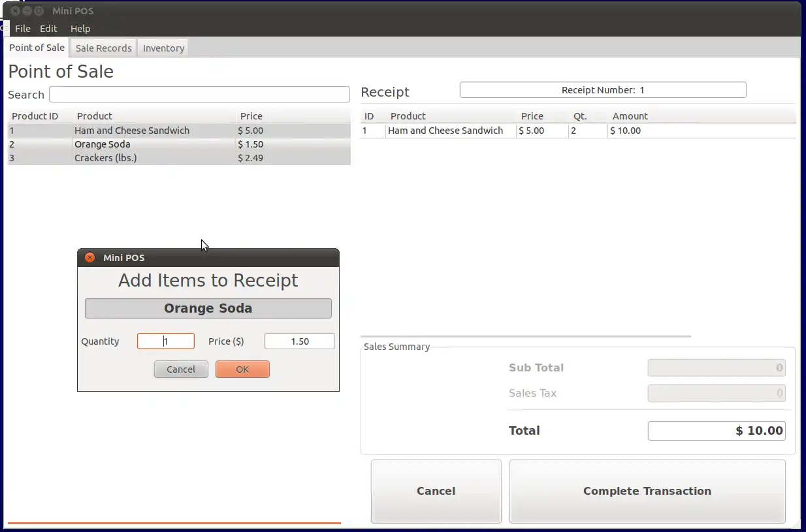Select the Crackers (lbs.) product row
Image resolution: width=806 pixels, height=532 pixels.
click(x=179, y=158)
